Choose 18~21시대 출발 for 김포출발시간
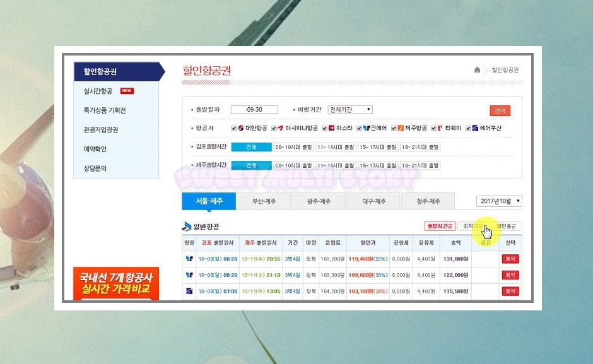This screenshot has height=364, width=593. click(420, 147)
